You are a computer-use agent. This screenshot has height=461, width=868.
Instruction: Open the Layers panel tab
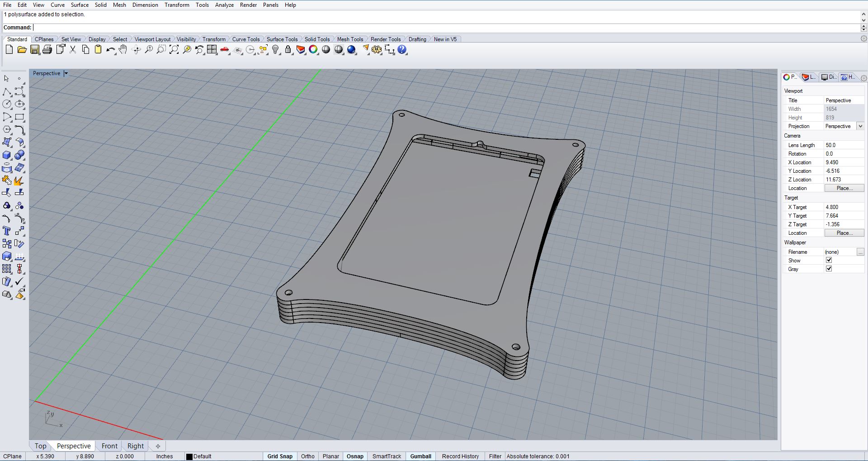pos(808,77)
